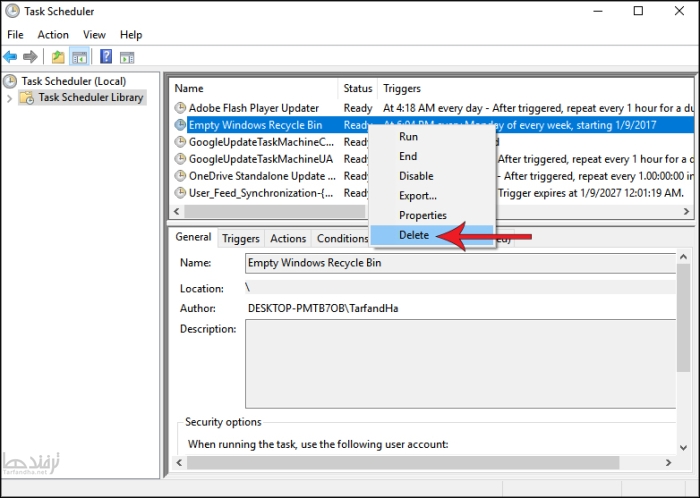Click the details pane scroll-up arrow
This screenshot has height=498, width=700.
tap(683, 257)
